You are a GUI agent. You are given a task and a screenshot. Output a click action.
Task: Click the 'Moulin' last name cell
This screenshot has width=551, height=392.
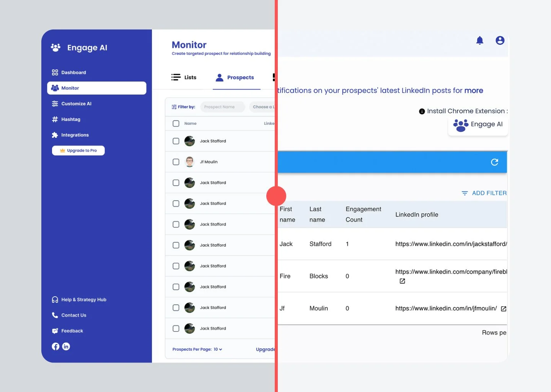[319, 308]
